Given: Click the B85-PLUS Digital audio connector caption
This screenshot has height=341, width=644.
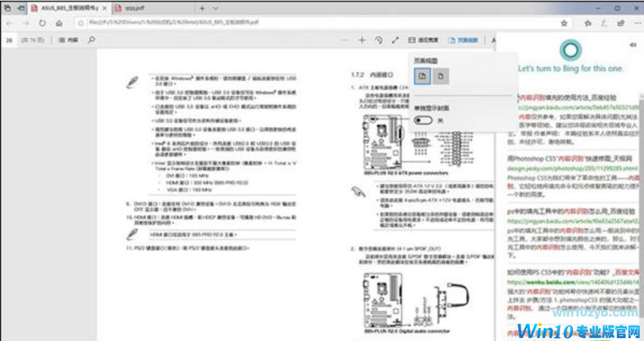Looking at the screenshot, I should (407, 331).
